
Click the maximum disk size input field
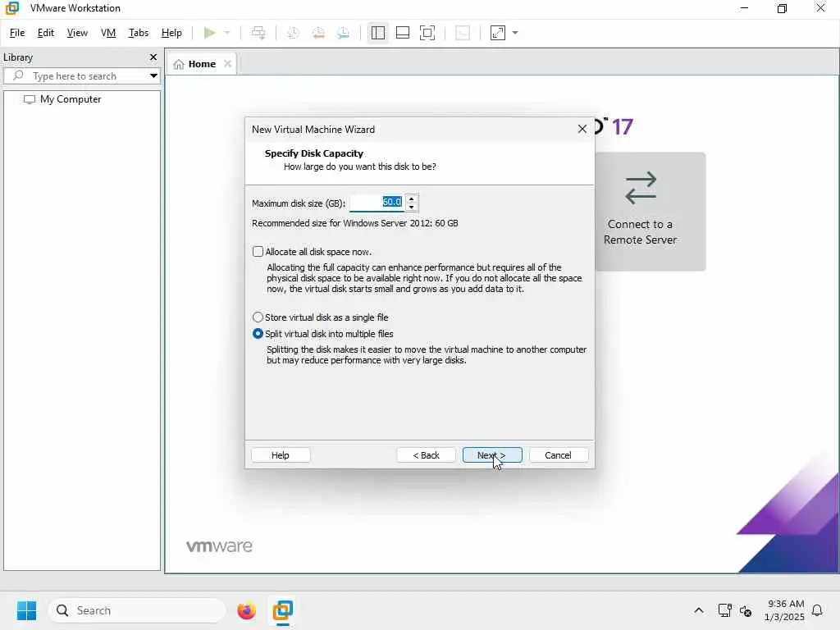coord(377,203)
